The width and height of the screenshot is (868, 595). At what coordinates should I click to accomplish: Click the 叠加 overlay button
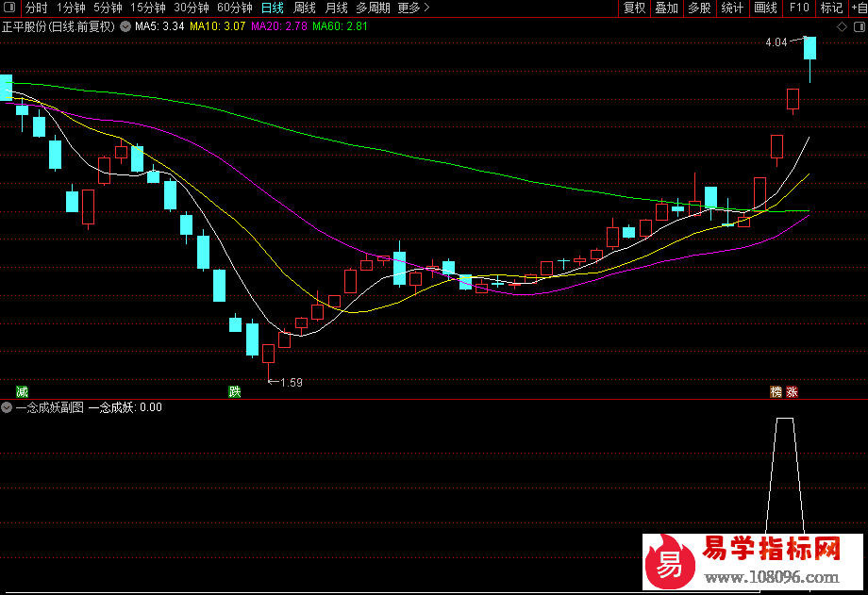[666, 8]
